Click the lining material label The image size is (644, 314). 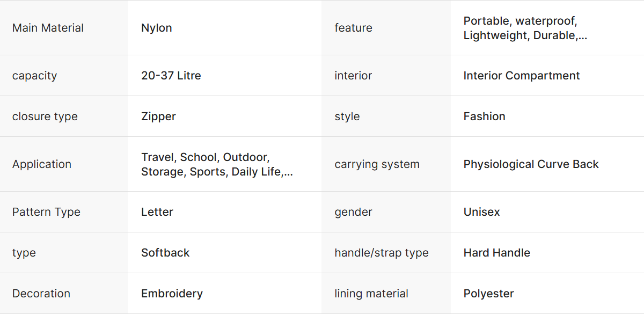pyautogui.click(x=371, y=294)
